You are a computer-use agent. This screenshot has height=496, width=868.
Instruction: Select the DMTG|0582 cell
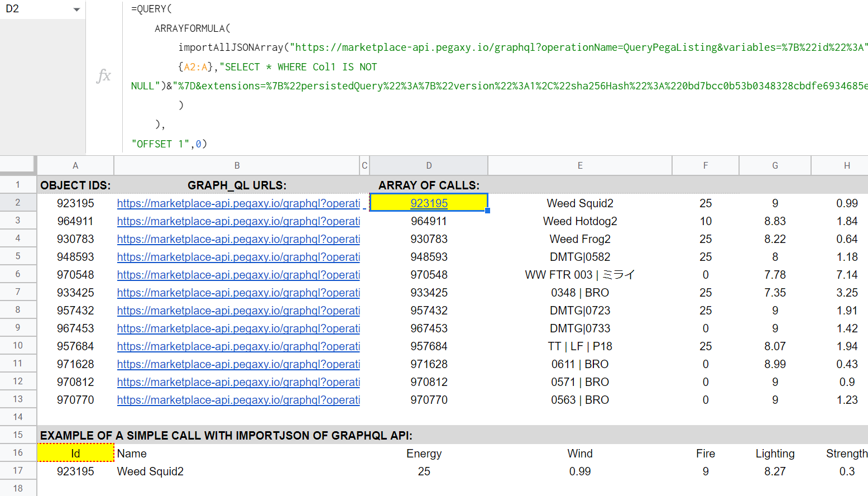580,257
